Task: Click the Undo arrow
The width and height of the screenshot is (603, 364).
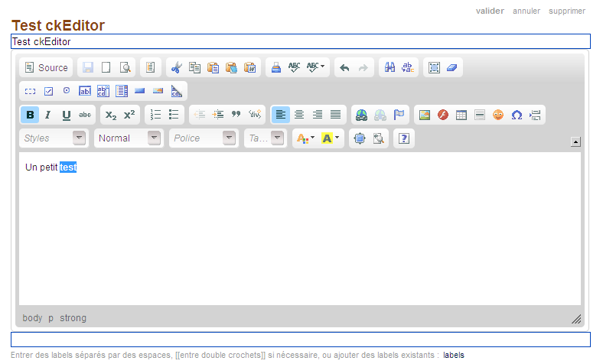Action: (x=344, y=67)
